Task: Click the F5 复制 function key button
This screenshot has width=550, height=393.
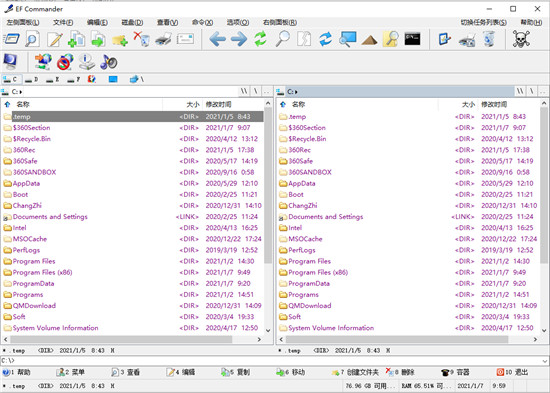Action: 236,372
